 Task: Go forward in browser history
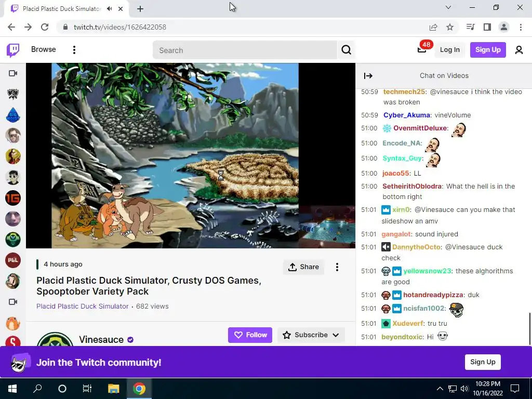click(x=28, y=27)
